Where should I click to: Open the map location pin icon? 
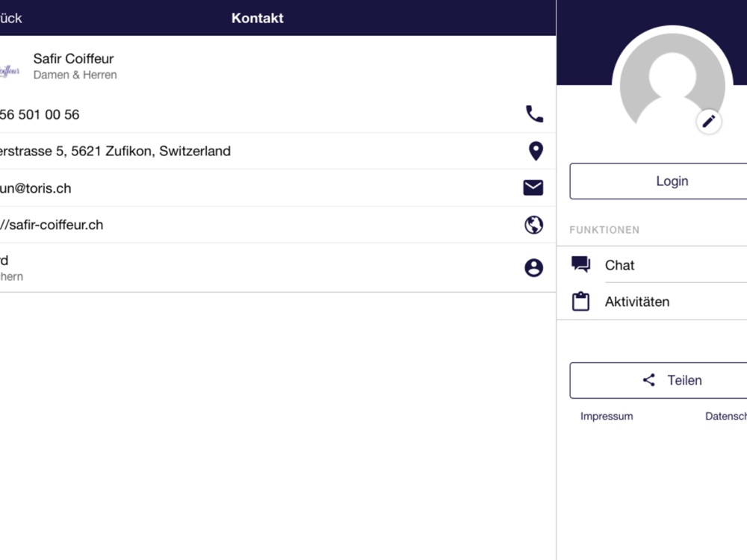coord(536,151)
